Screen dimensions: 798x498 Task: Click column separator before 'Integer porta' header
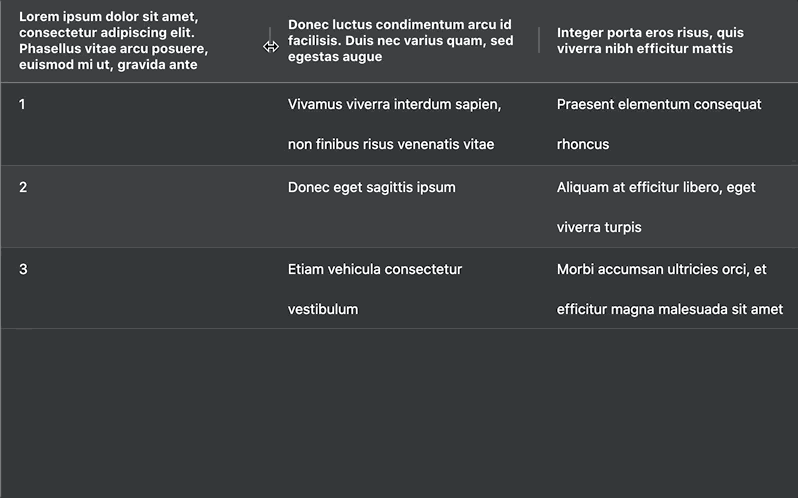539,41
